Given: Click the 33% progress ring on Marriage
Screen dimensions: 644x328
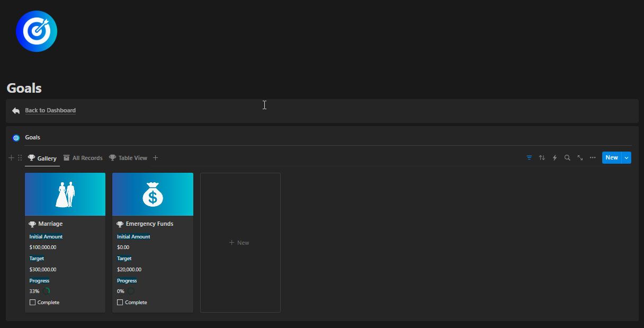Looking at the screenshot, I should (46, 291).
